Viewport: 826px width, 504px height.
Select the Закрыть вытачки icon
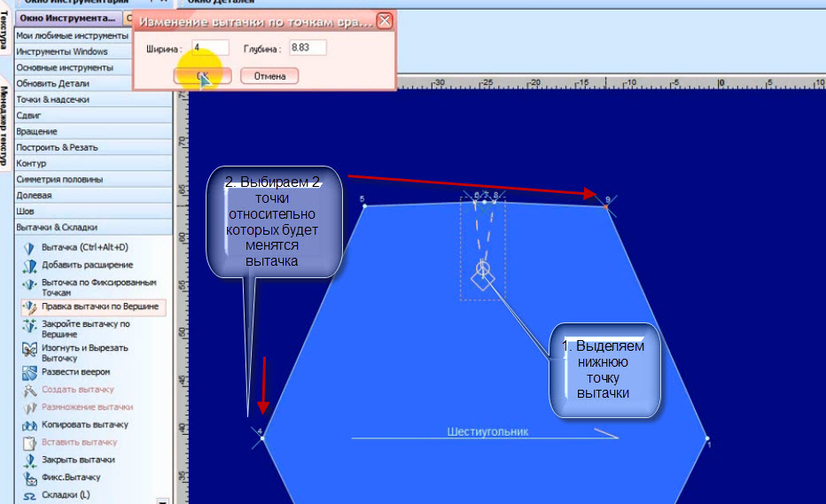(29, 461)
